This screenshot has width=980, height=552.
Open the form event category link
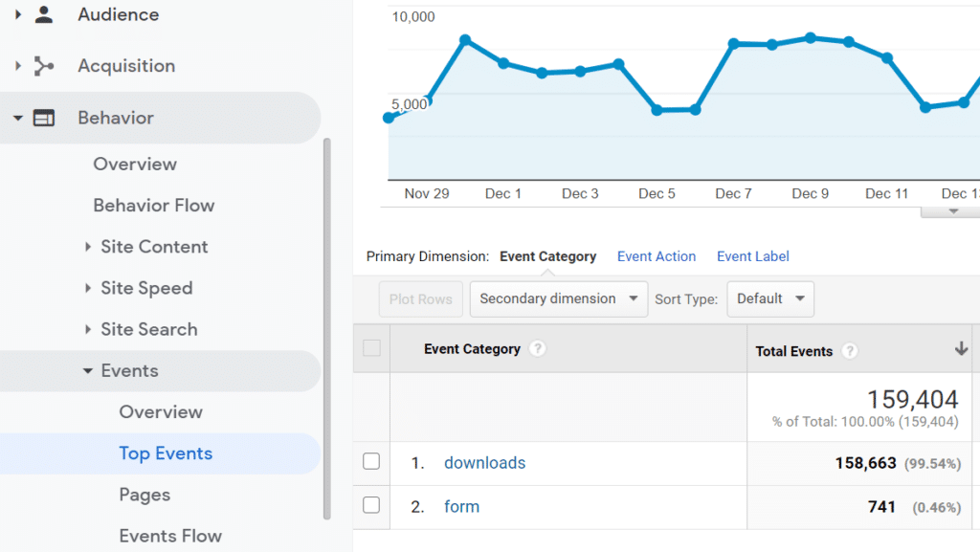point(462,506)
